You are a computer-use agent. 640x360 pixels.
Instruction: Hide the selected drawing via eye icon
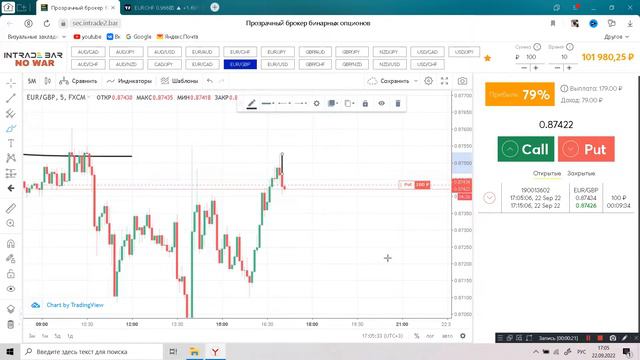click(381, 104)
